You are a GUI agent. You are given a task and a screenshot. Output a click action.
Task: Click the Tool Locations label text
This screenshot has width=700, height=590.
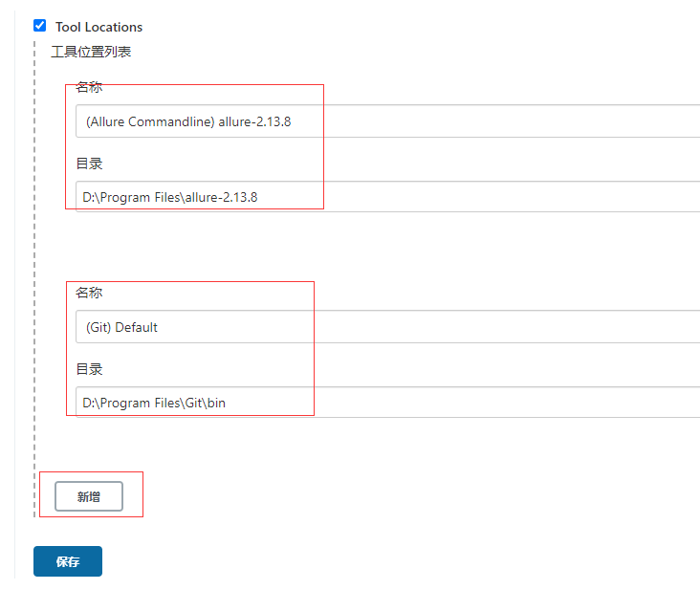pyautogui.click(x=98, y=27)
